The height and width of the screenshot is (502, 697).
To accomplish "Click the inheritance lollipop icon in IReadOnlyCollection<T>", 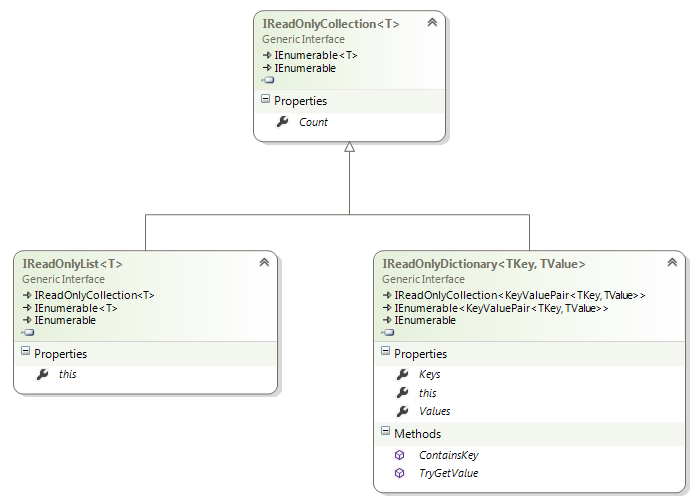I will pyautogui.click(x=268, y=80).
